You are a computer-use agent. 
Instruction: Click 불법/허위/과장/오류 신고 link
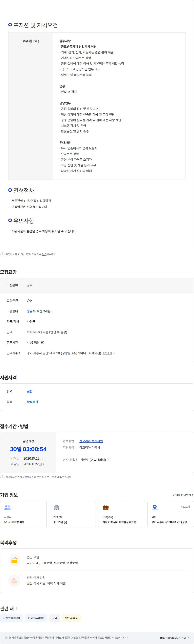click(x=173, y=638)
